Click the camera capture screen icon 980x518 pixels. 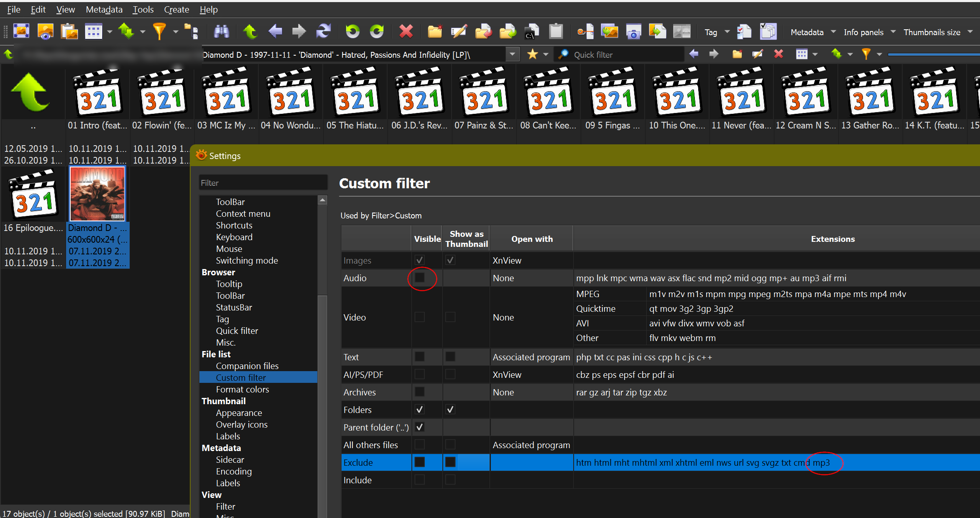(x=633, y=32)
